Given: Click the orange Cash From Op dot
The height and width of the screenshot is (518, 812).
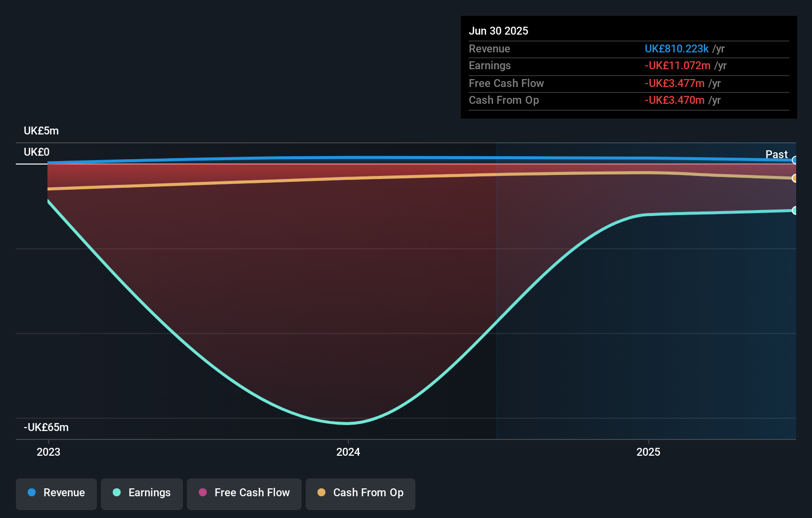Looking at the screenshot, I should click(x=321, y=492).
